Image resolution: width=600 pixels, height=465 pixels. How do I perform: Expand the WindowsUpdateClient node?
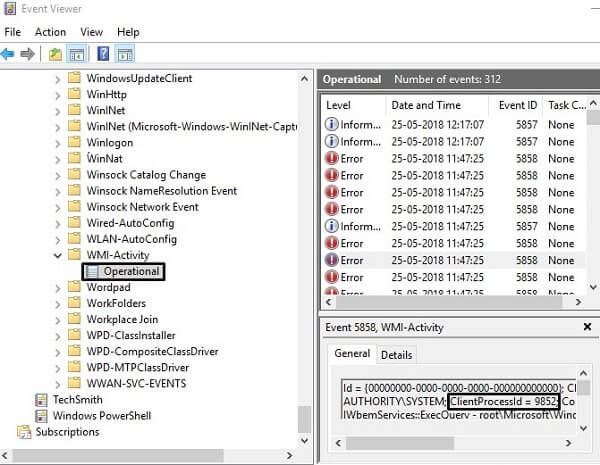(x=58, y=79)
